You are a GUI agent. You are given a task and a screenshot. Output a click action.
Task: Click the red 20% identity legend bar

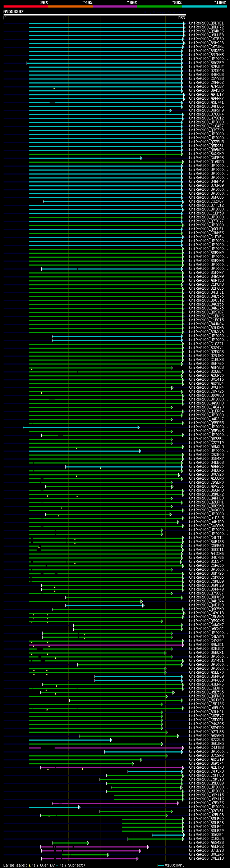pos(26,6)
